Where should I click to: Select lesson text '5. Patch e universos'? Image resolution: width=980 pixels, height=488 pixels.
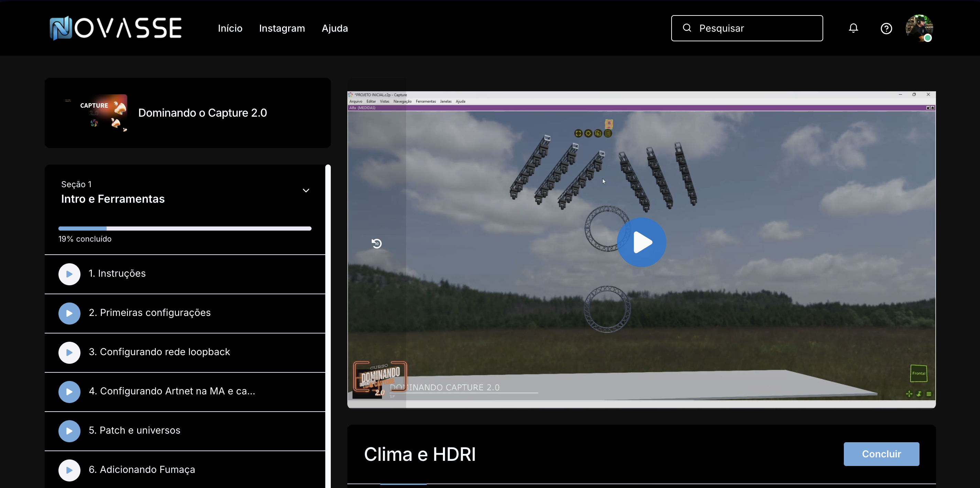pyautogui.click(x=135, y=430)
